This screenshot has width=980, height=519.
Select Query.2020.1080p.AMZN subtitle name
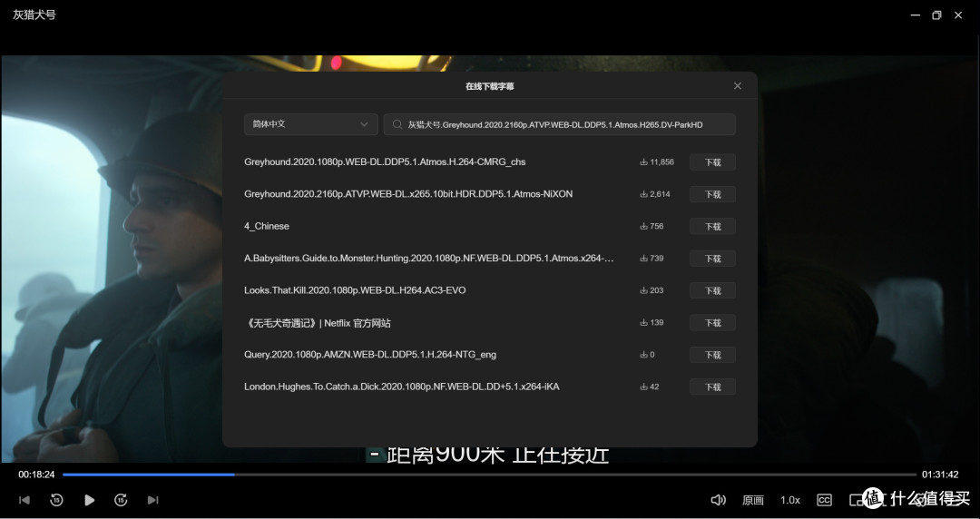tap(370, 355)
